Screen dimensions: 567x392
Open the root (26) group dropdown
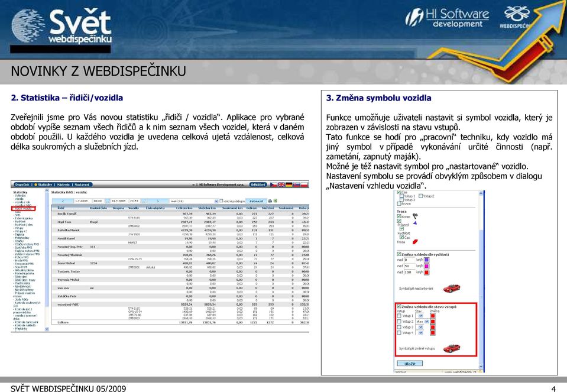[216, 201]
